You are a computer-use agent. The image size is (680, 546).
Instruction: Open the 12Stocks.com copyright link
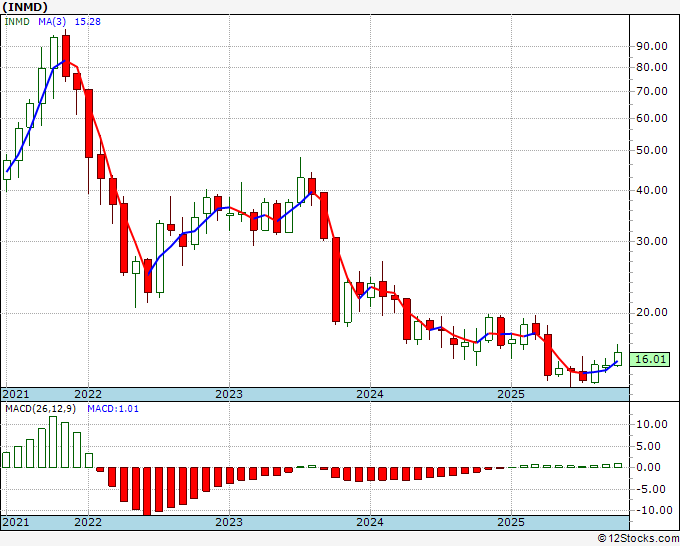pyautogui.click(x=638, y=539)
